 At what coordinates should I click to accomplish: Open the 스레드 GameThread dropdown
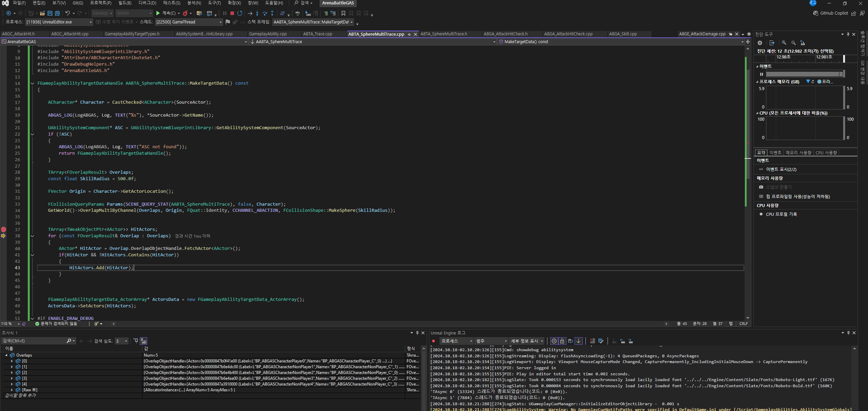(x=189, y=22)
